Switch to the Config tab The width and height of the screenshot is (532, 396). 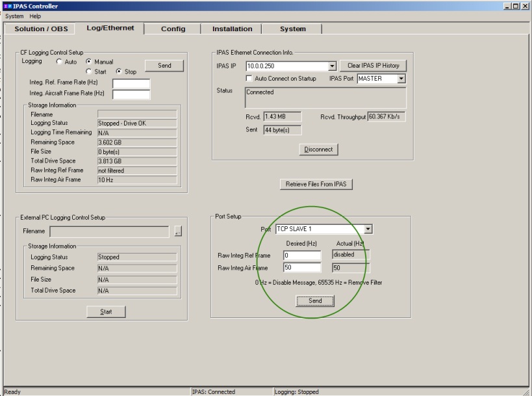[173, 29]
